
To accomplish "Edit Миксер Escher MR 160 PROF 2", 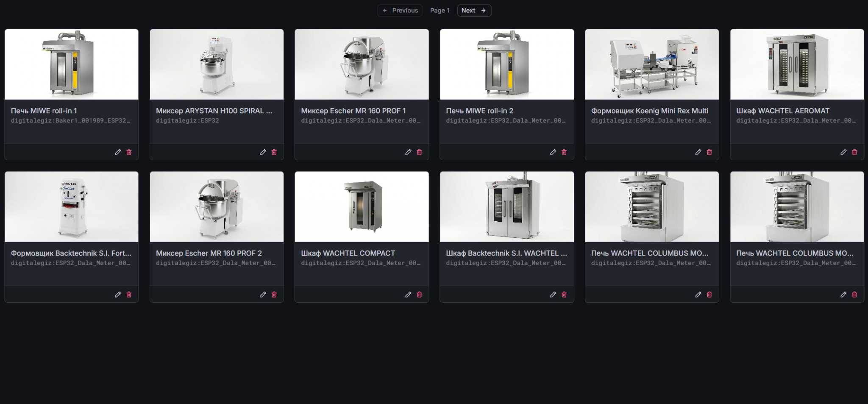I will [x=263, y=295].
